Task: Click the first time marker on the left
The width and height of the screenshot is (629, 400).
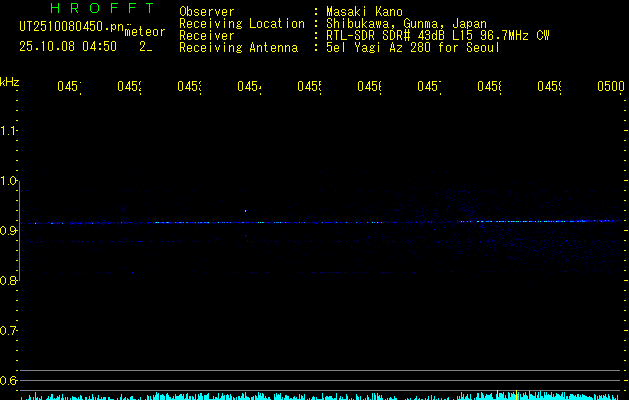Action: tap(68, 88)
